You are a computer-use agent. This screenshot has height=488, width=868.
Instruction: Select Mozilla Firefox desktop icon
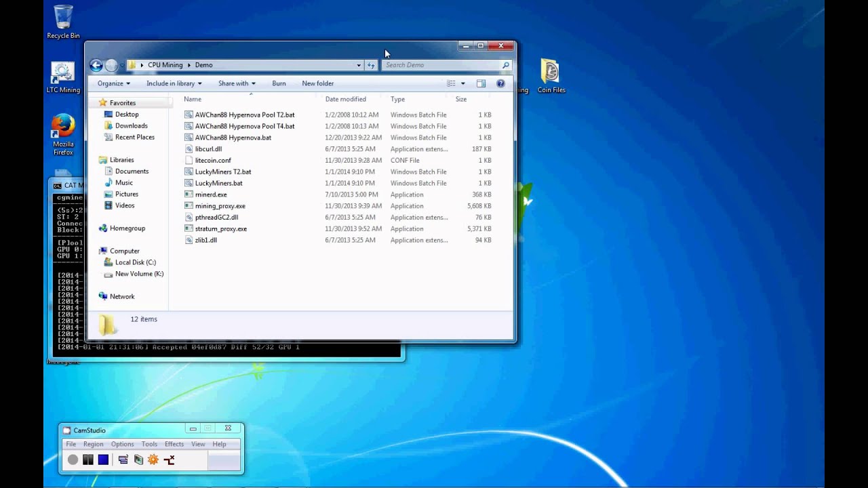(x=63, y=135)
